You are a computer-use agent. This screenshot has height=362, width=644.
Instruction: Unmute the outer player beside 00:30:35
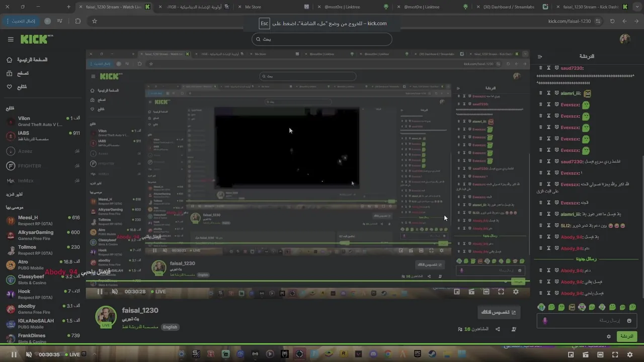pos(29,354)
